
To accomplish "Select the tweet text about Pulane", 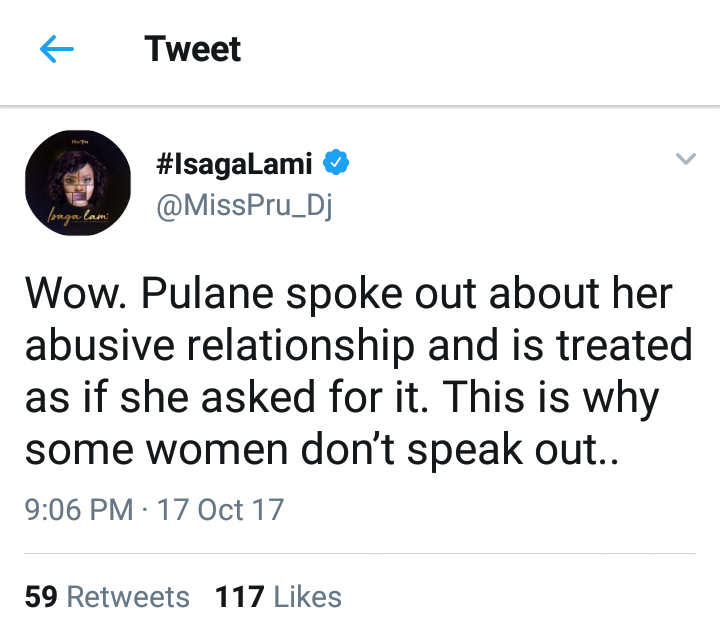I will tap(358, 371).
